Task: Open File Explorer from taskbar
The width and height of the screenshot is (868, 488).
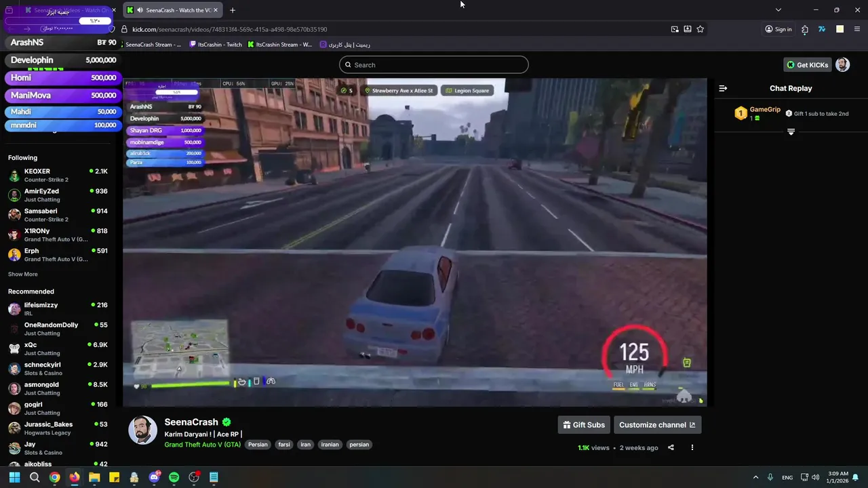Action: 94,477
